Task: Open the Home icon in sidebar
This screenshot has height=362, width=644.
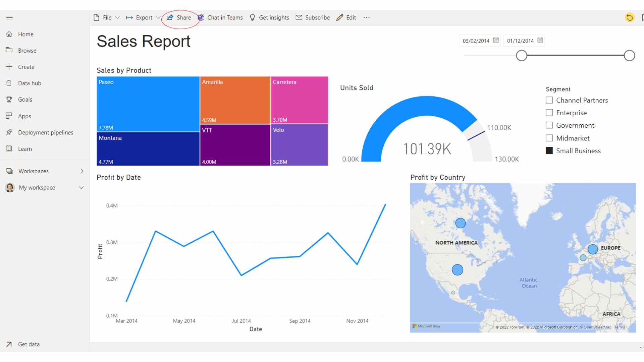Action: (x=9, y=34)
